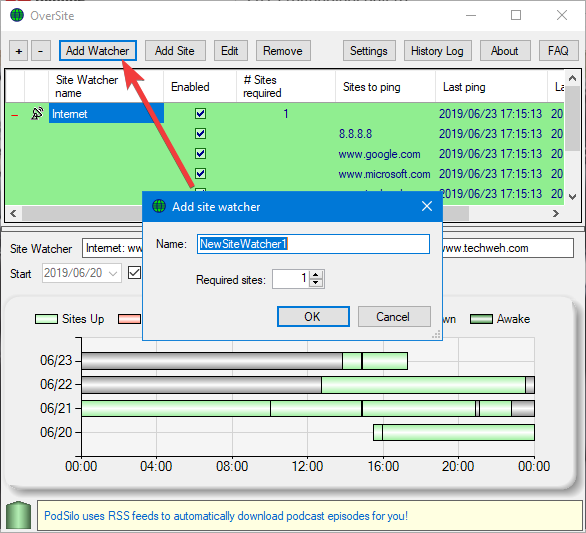Viewport: 586px width, 533px height.
Task: Open the History Log
Action: (437, 51)
